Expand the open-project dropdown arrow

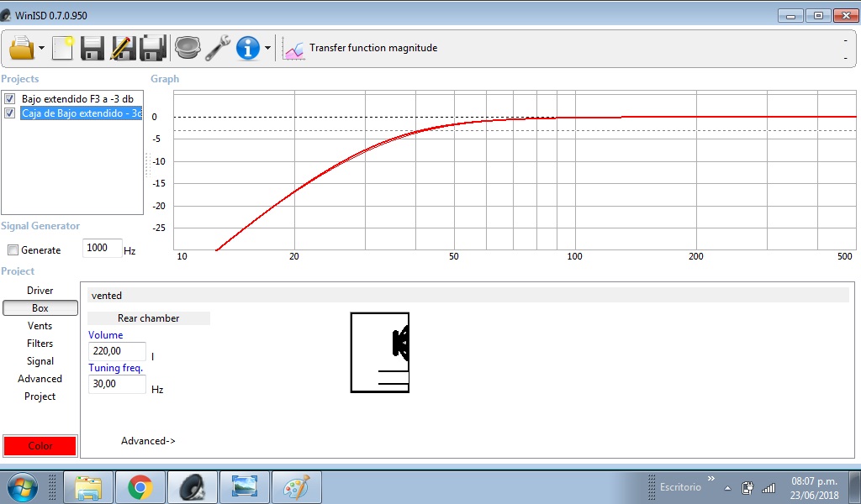tap(42, 48)
